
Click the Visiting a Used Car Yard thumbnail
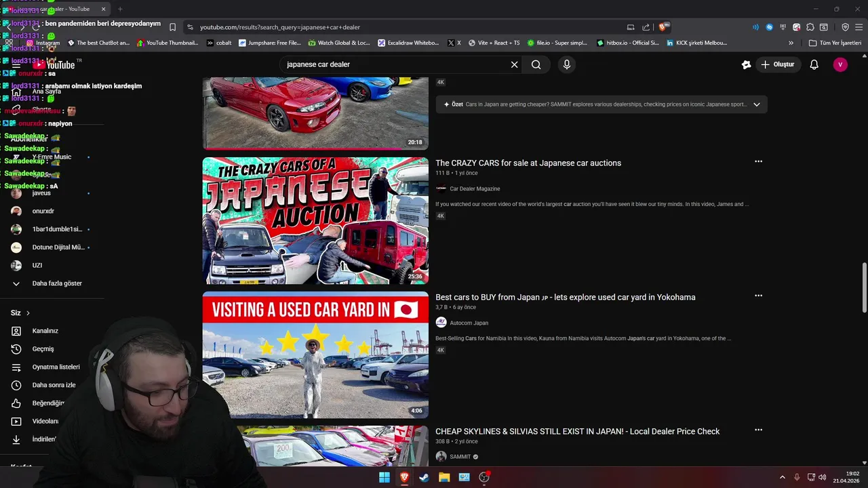315,354
